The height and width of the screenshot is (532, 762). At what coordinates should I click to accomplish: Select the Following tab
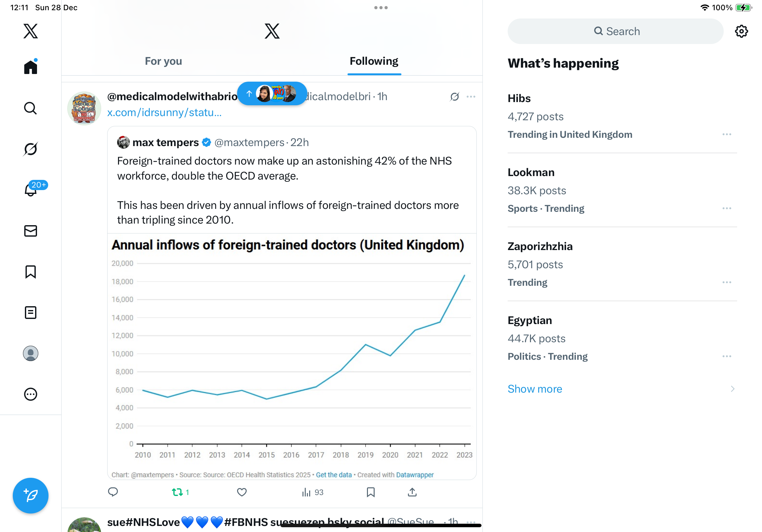[374, 61]
